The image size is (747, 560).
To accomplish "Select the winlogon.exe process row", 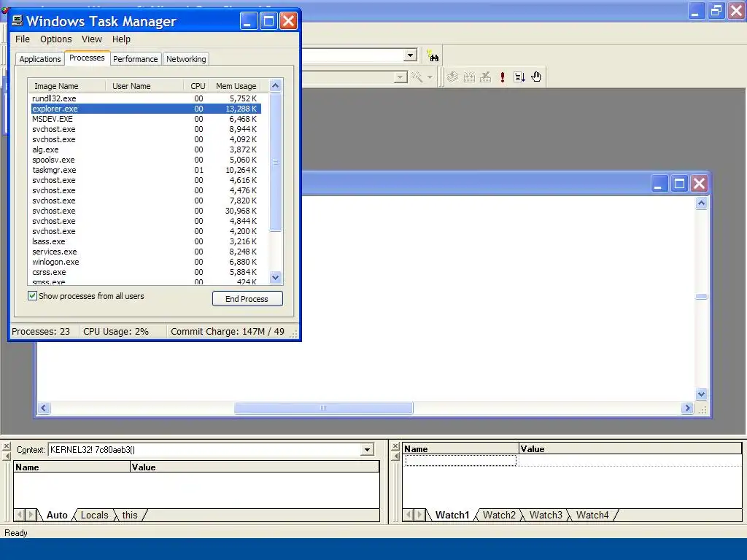I will (146, 262).
